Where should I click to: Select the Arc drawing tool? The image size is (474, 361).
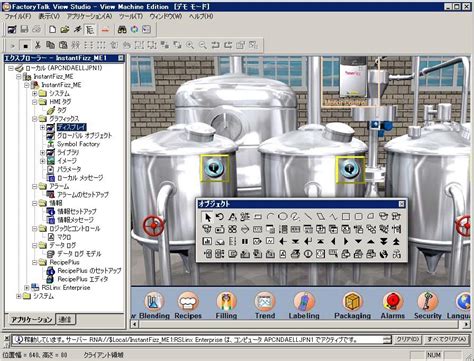pos(270,217)
